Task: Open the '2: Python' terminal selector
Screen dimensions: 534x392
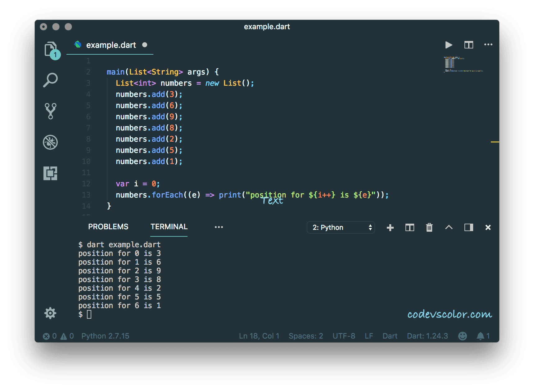Action: [341, 227]
